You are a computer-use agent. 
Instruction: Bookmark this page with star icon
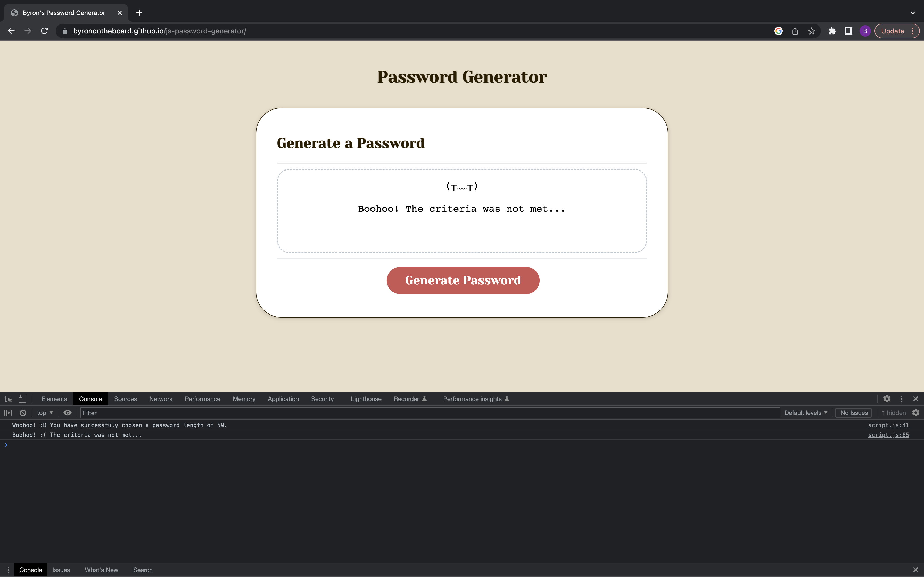click(x=811, y=31)
